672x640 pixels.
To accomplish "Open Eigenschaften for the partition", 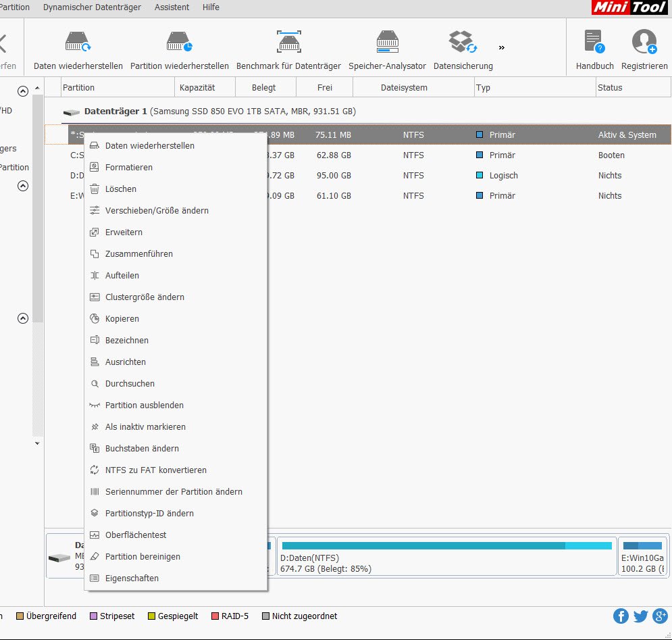I will 131,578.
